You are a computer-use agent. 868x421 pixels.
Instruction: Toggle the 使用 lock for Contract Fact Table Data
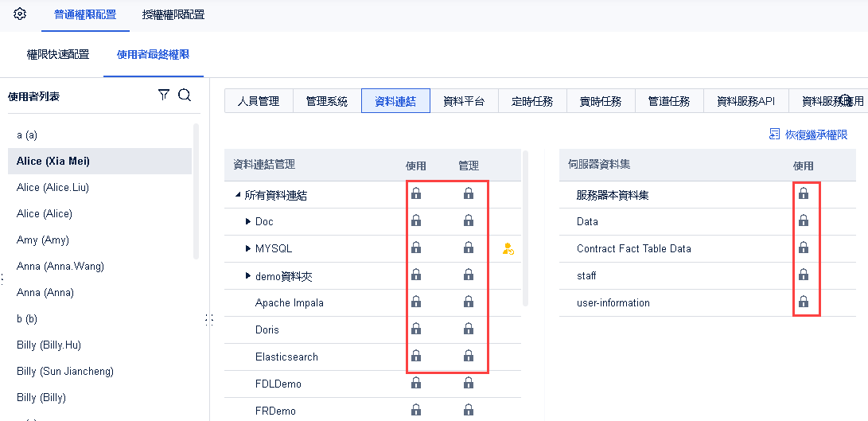tap(804, 248)
